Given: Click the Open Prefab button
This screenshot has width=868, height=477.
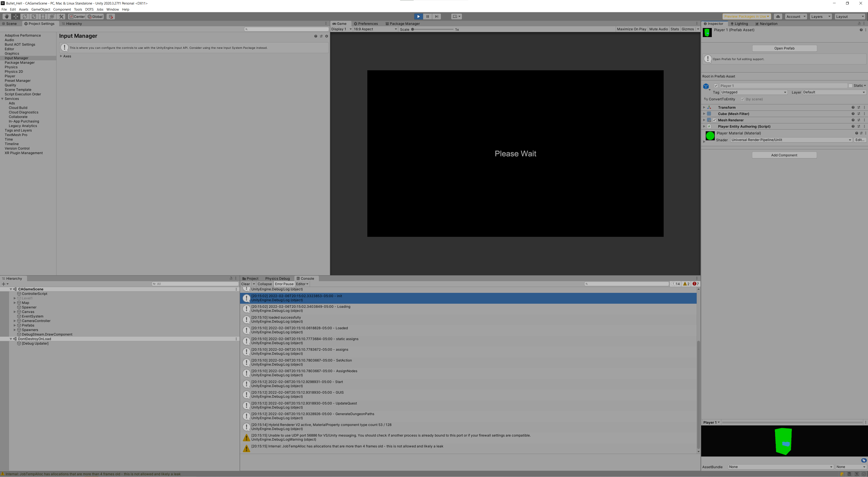Looking at the screenshot, I should pyautogui.click(x=784, y=48).
